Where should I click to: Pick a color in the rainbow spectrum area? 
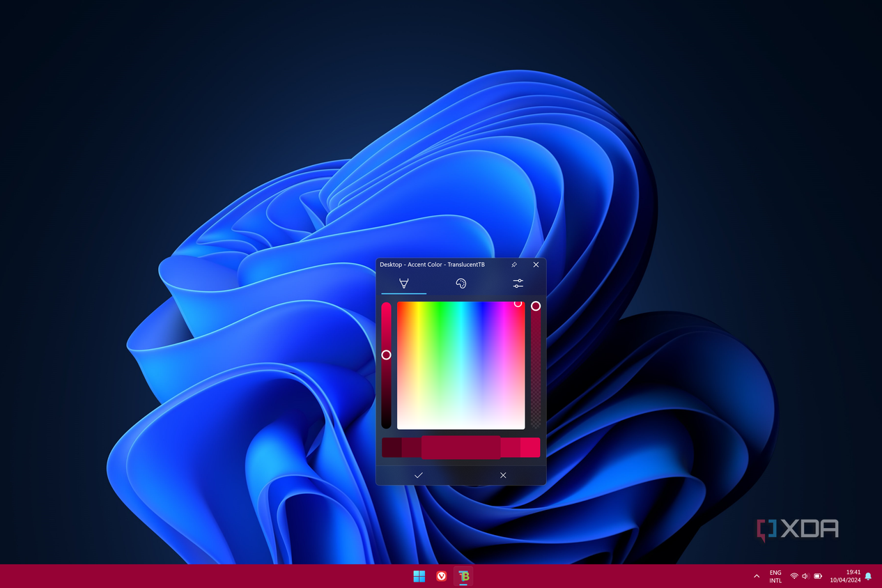(461, 365)
